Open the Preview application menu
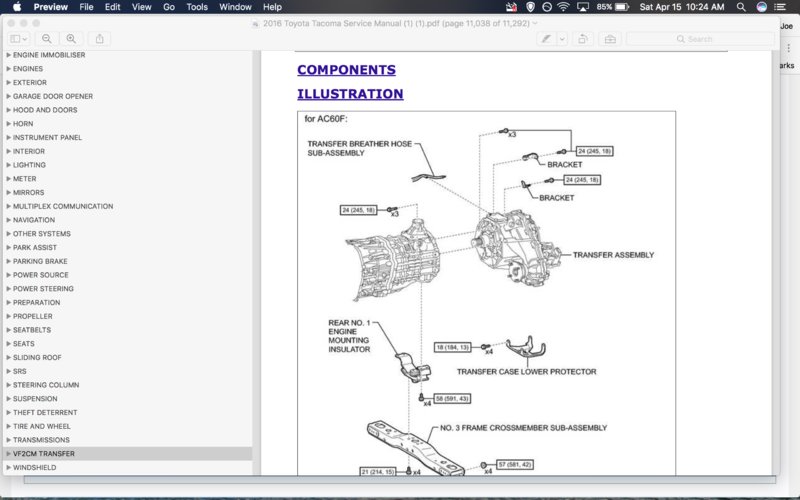 point(51,7)
